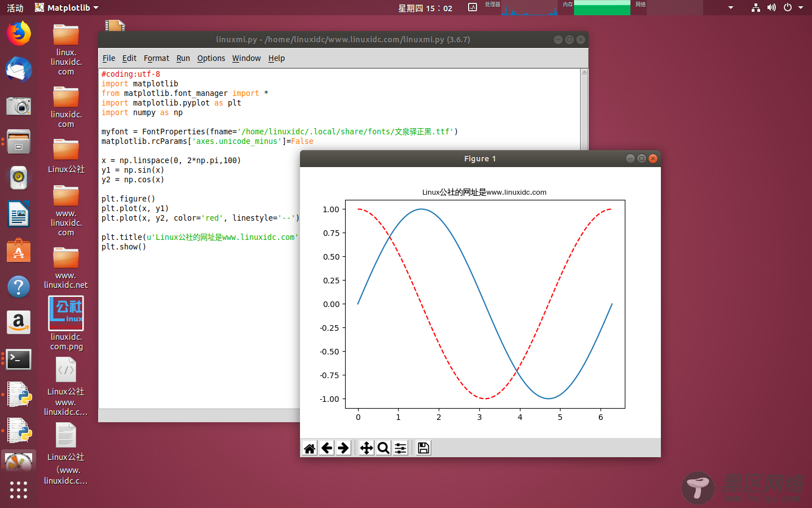Open the Help question mark icon
The width and height of the screenshot is (812, 508).
pos(19,287)
